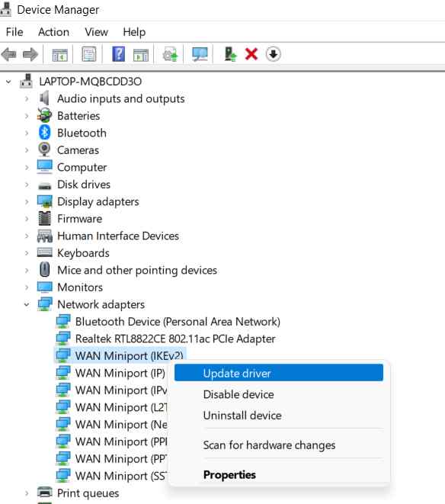Expand the Monitors category
445x504 pixels.
coord(27,287)
